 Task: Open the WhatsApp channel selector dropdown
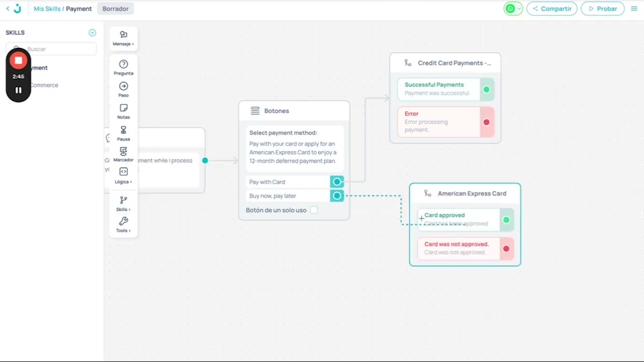coord(513,9)
